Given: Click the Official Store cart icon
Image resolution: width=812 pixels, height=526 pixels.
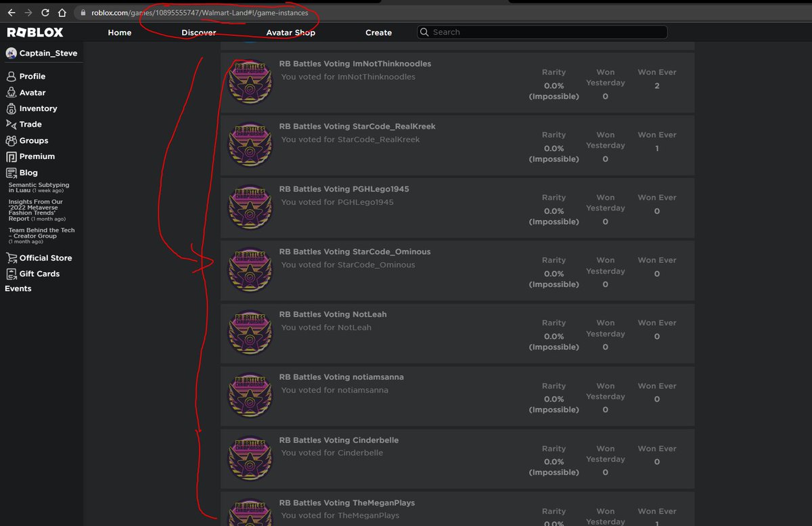Looking at the screenshot, I should coord(11,258).
